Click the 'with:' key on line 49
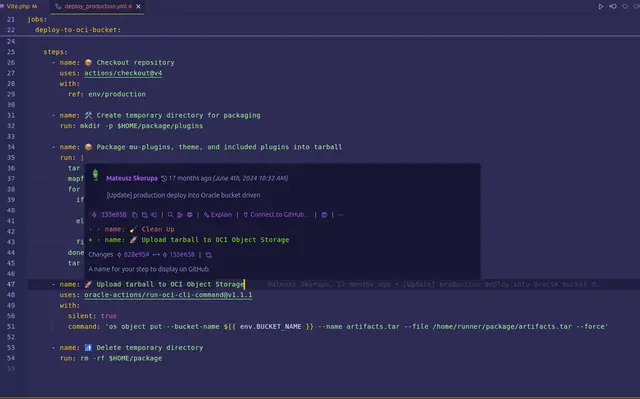The width and height of the screenshot is (640, 399). pos(70,306)
